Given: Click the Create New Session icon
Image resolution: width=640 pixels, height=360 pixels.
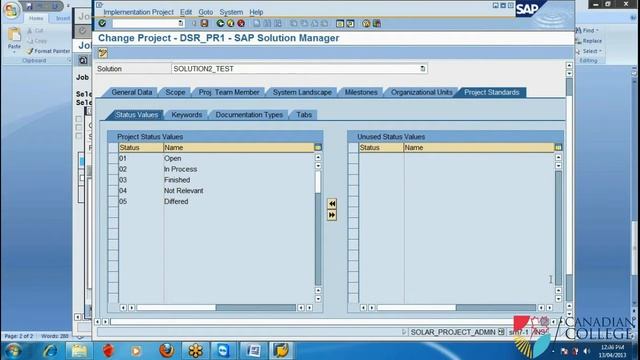Looking at the screenshot, I should coord(340,23).
